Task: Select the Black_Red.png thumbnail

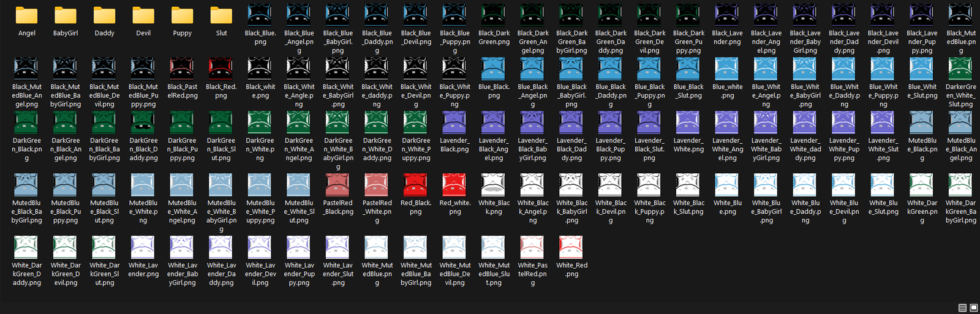Action: click(x=221, y=69)
